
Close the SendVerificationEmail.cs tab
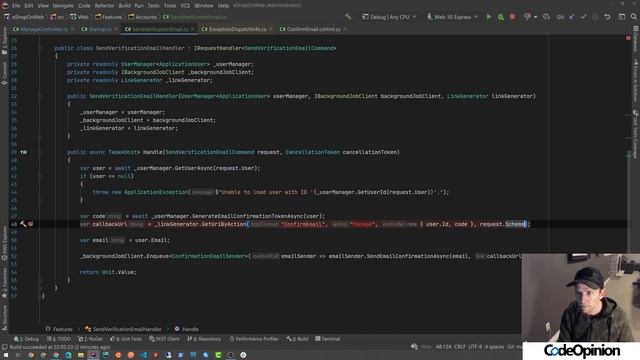193,29
